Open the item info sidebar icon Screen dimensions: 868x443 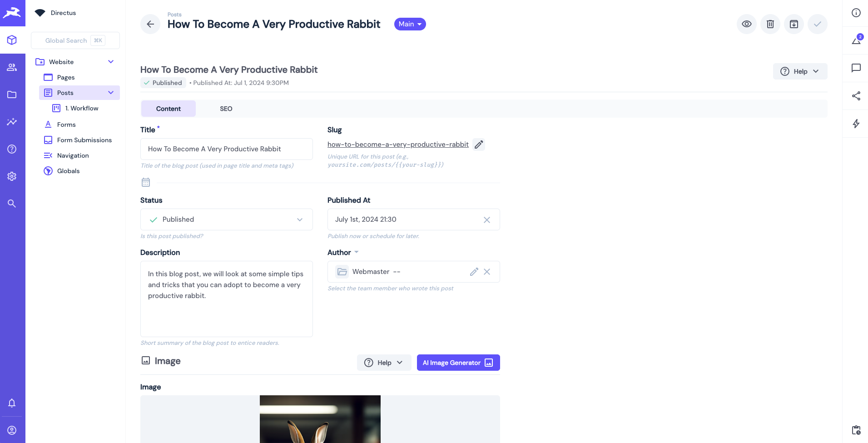857,13
